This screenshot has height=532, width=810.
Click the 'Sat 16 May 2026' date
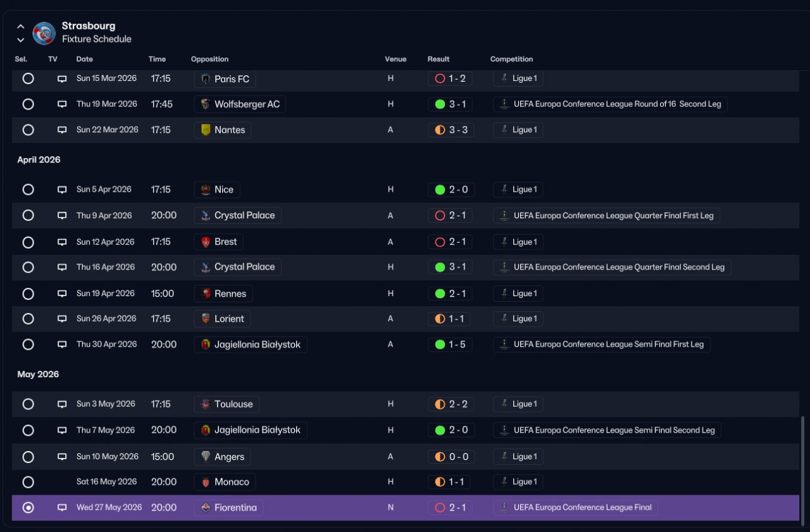tap(107, 482)
